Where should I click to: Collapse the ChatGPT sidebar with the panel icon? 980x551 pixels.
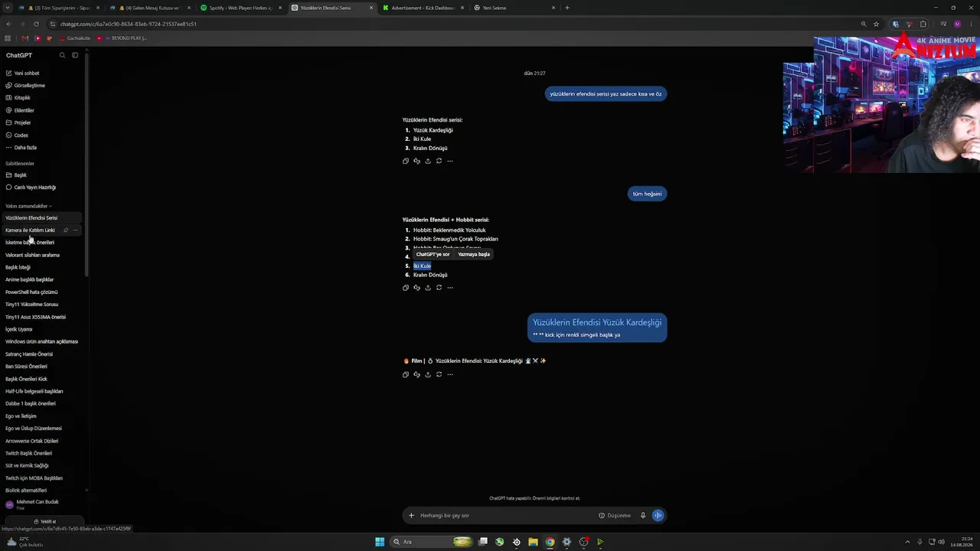[x=75, y=55]
